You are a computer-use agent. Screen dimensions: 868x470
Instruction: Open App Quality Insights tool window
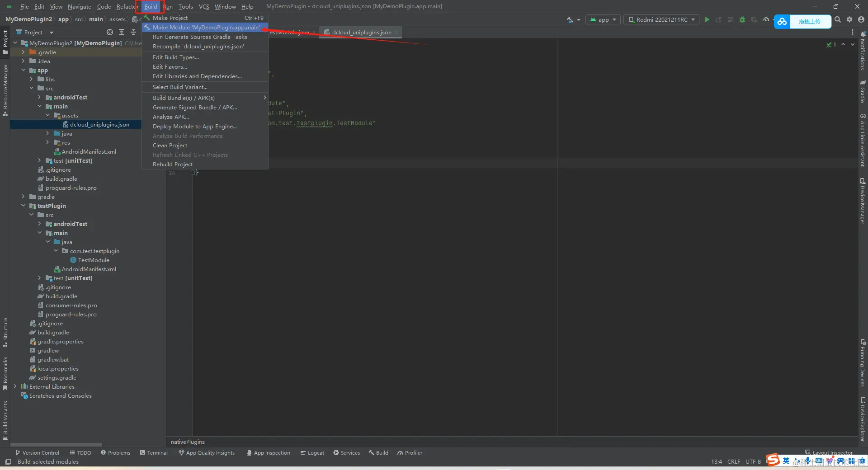[207, 453]
